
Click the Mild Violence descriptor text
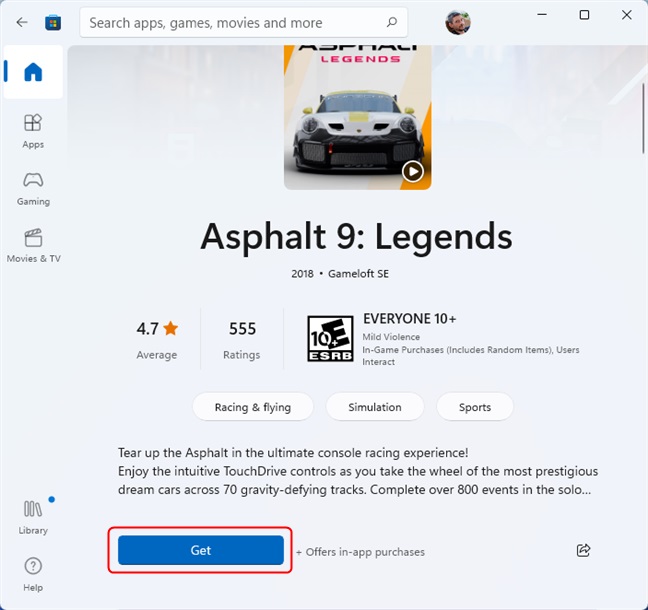tap(391, 337)
